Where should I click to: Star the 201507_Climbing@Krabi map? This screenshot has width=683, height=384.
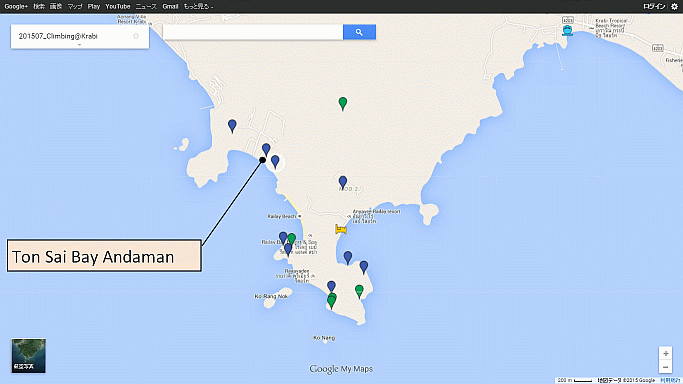136,36
